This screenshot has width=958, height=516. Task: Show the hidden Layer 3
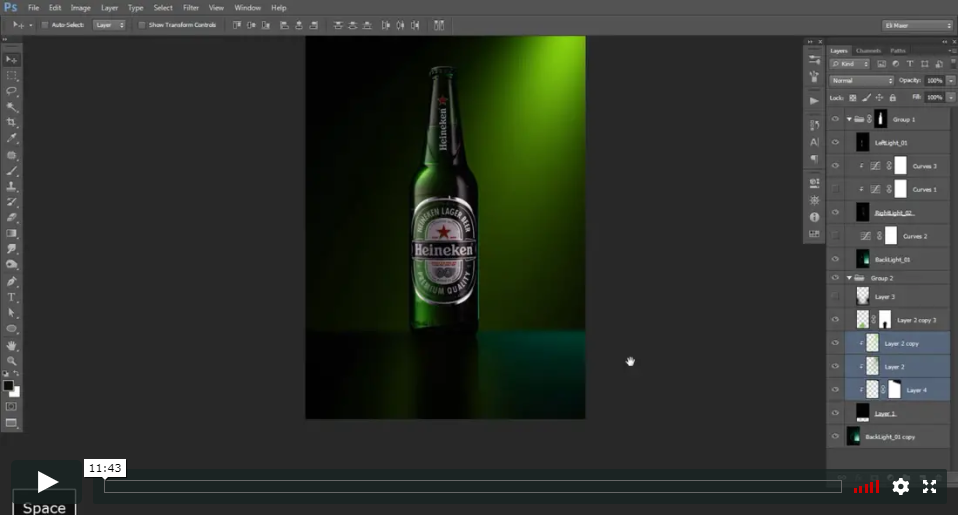point(835,296)
